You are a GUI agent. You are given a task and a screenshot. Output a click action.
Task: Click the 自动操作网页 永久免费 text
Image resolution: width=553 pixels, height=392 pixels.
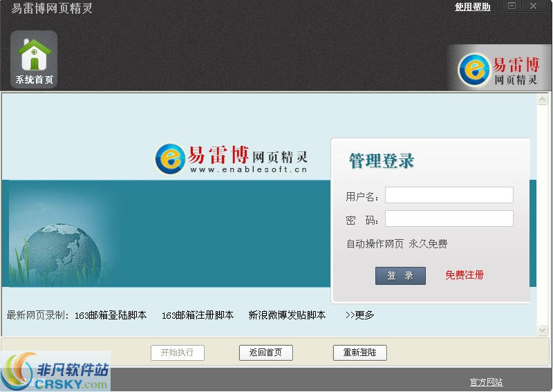pos(397,244)
